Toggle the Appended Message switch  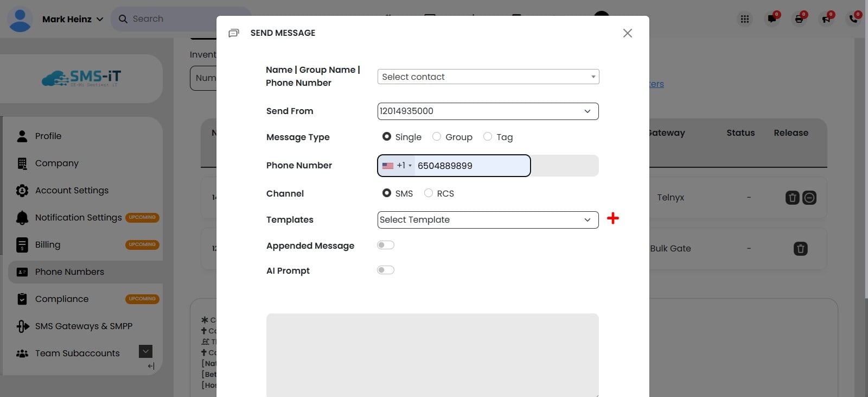point(386,245)
